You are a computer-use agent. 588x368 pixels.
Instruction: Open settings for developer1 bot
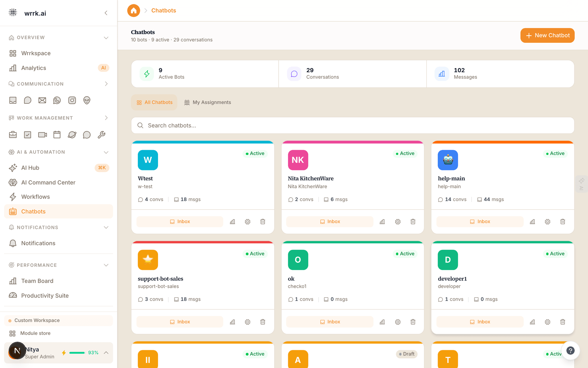click(x=548, y=322)
